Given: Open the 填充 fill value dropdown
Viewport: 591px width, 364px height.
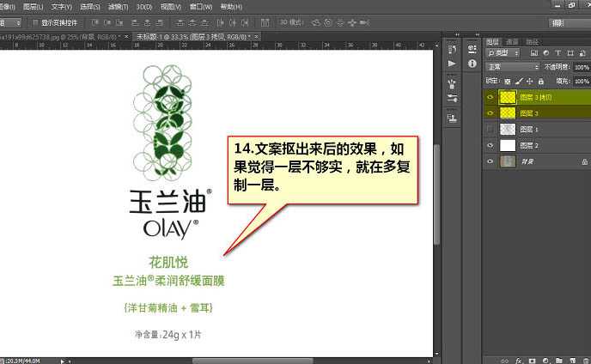Looking at the screenshot, I should [582, 81].
